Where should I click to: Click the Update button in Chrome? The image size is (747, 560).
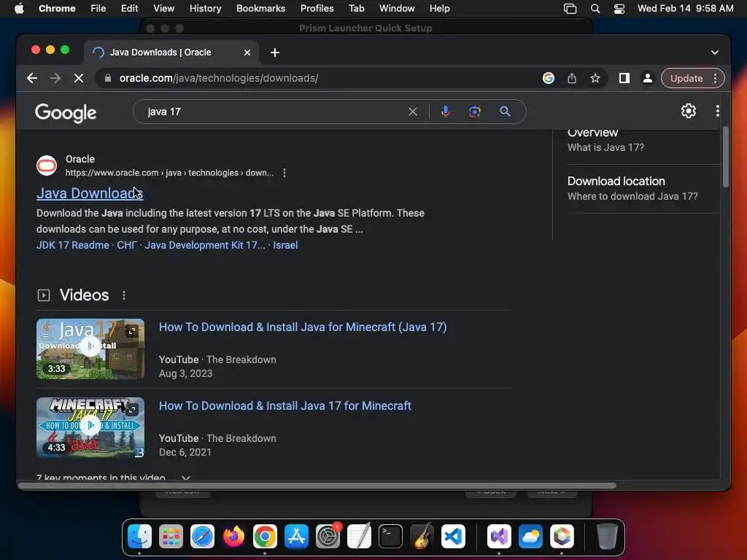[686, 78]
